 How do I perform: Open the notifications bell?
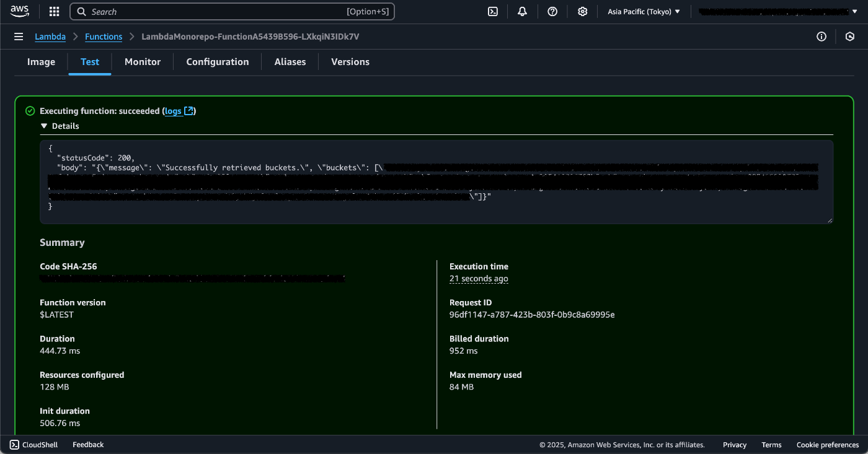521,11
